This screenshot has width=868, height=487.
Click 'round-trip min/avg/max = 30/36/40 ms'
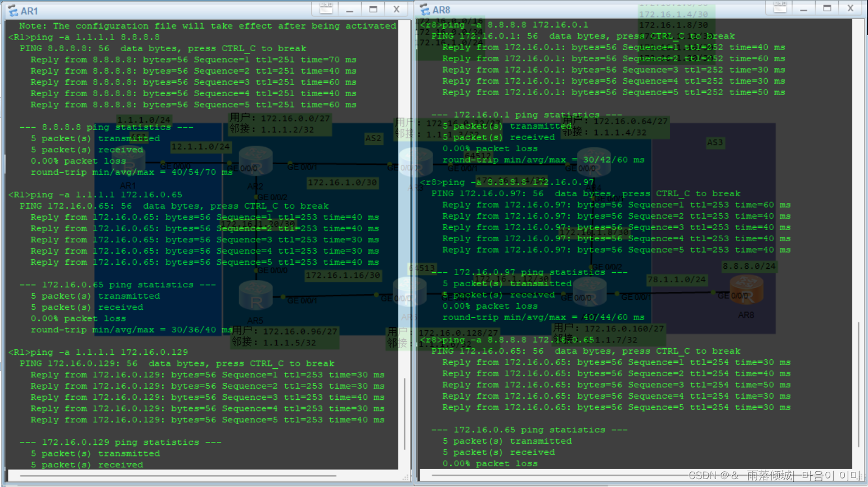coord(132,330)
